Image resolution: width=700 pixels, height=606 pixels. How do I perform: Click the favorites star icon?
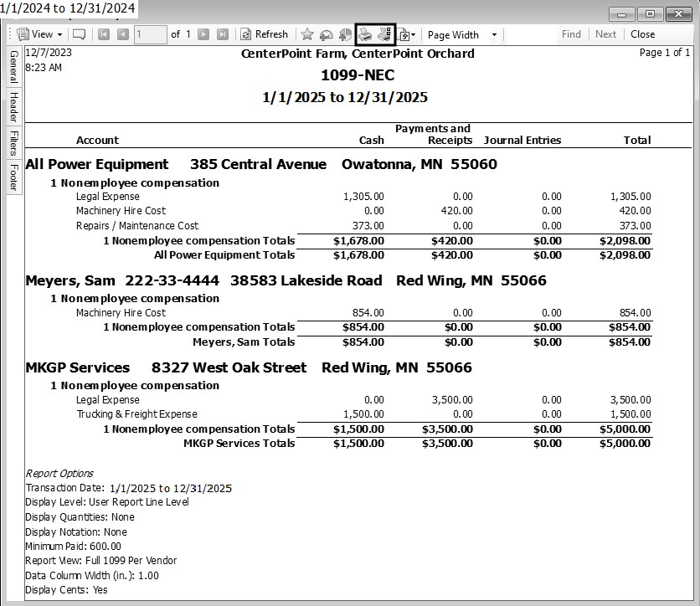[307, 34]
